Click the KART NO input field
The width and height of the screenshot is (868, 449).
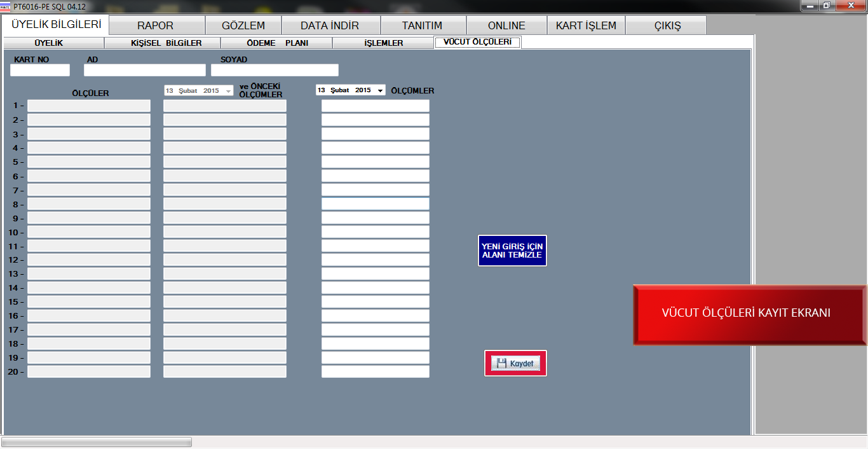click(40, 70)
